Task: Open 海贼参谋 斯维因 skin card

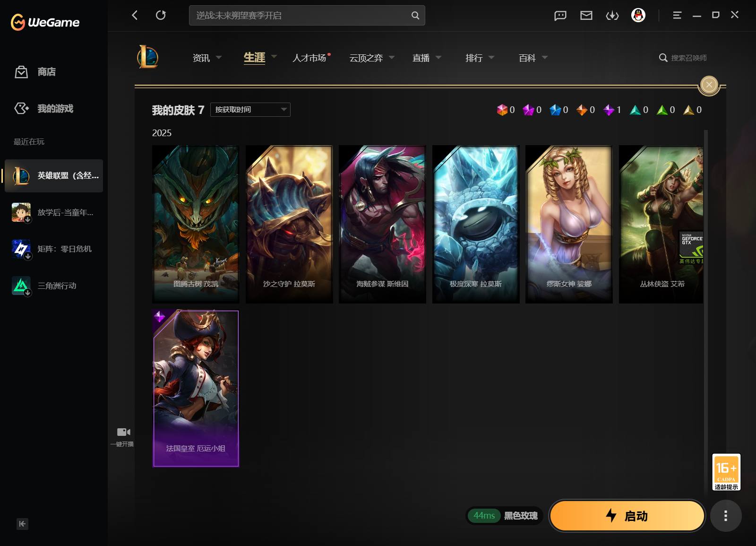Action: click(382, 224)
